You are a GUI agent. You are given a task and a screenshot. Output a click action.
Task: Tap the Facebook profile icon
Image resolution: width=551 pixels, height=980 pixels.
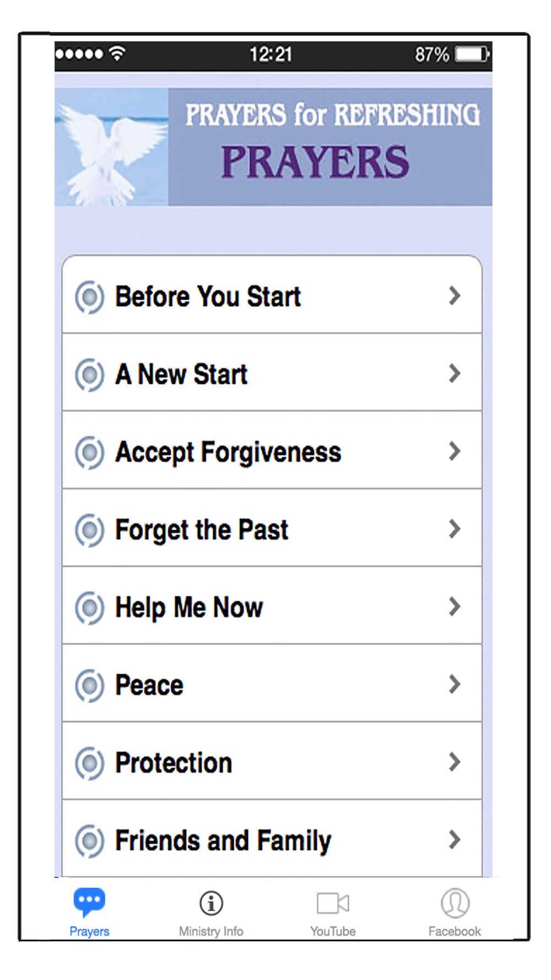point(455,903)
